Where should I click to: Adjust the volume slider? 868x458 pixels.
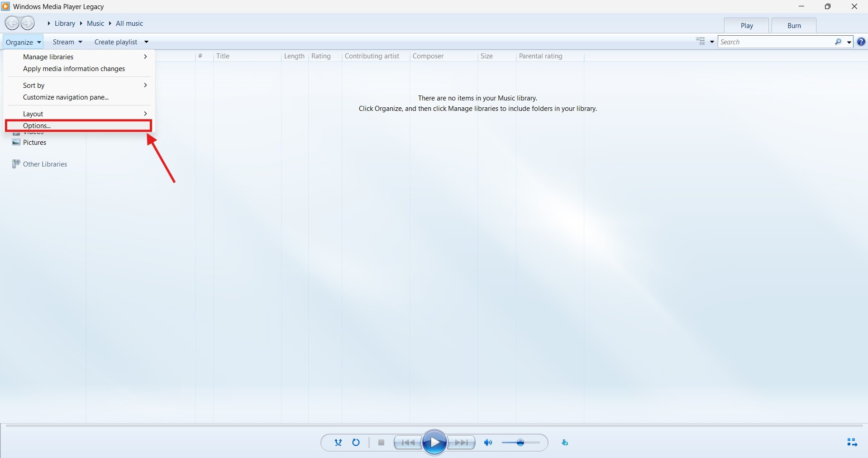click(x=520, y=443)
